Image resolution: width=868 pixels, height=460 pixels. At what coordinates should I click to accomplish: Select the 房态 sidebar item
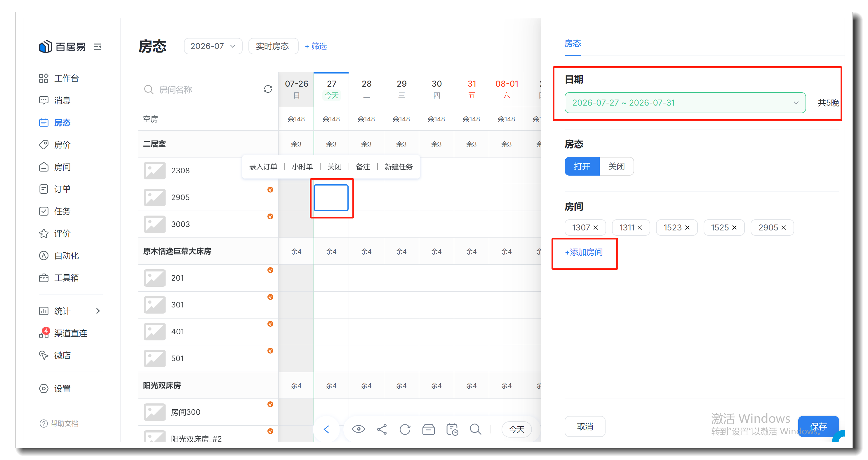click(55, 123)
